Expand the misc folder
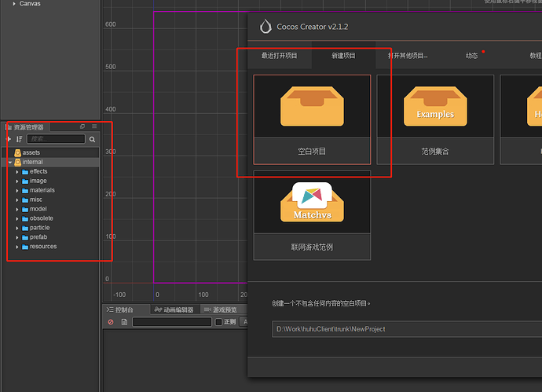 pyautogui.click(x=17, y=200)
